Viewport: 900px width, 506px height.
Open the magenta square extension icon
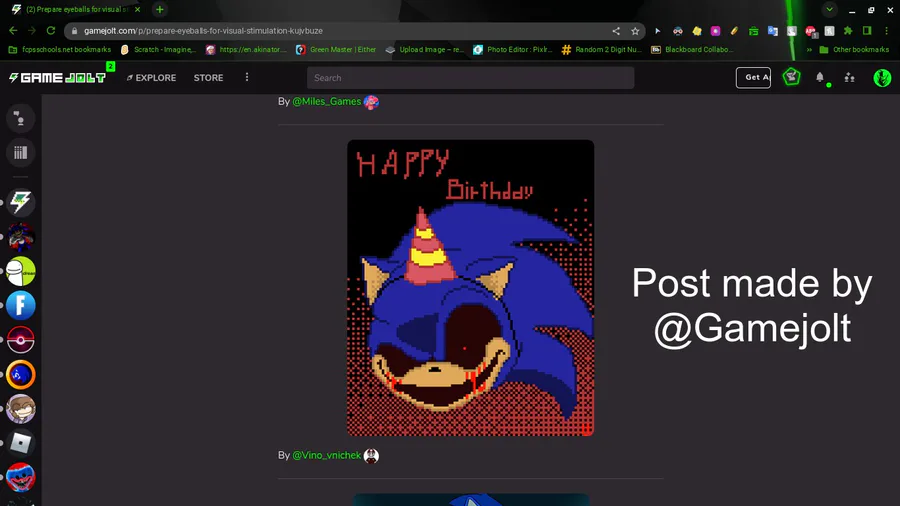(715, 31)
